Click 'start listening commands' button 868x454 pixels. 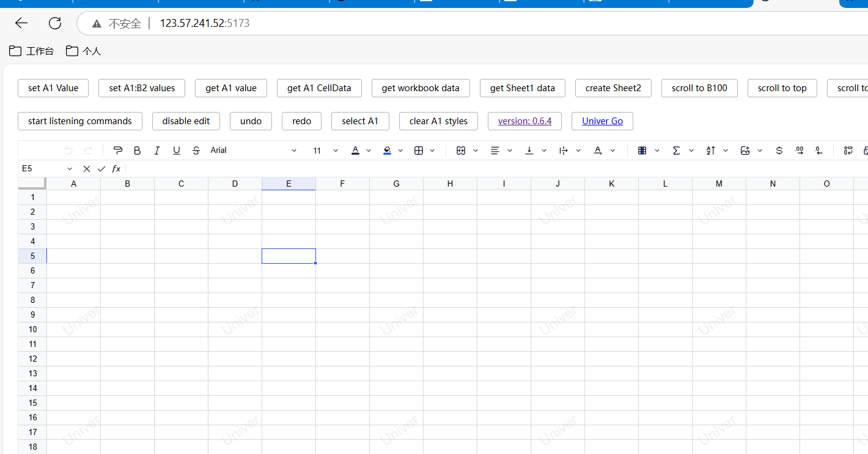click(x=80, y=121)
